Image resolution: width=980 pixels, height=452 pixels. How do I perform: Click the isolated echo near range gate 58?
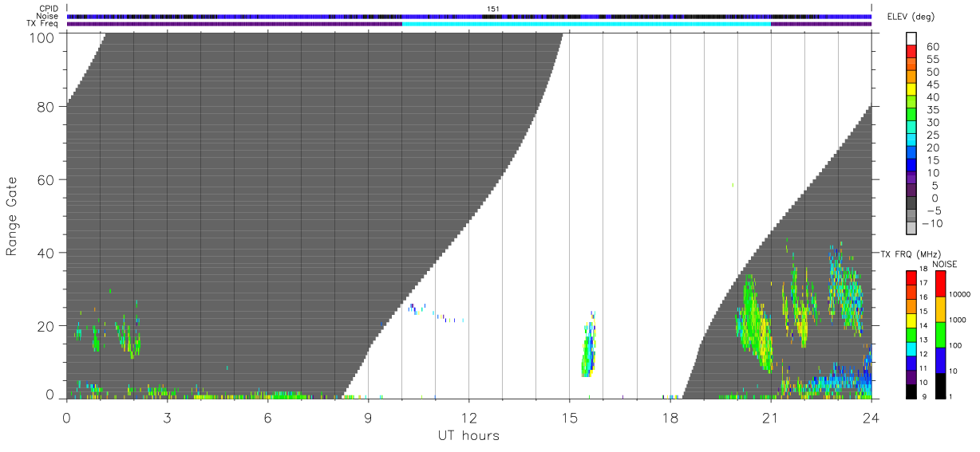[x=733, y=185]
